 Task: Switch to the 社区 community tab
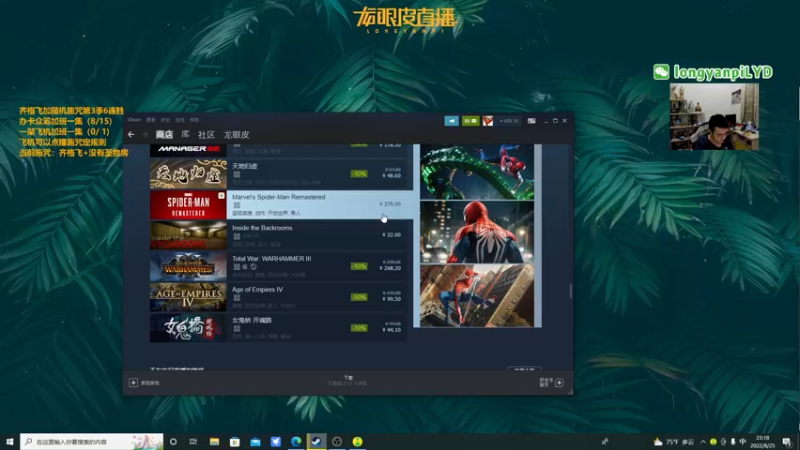[206, 135]
